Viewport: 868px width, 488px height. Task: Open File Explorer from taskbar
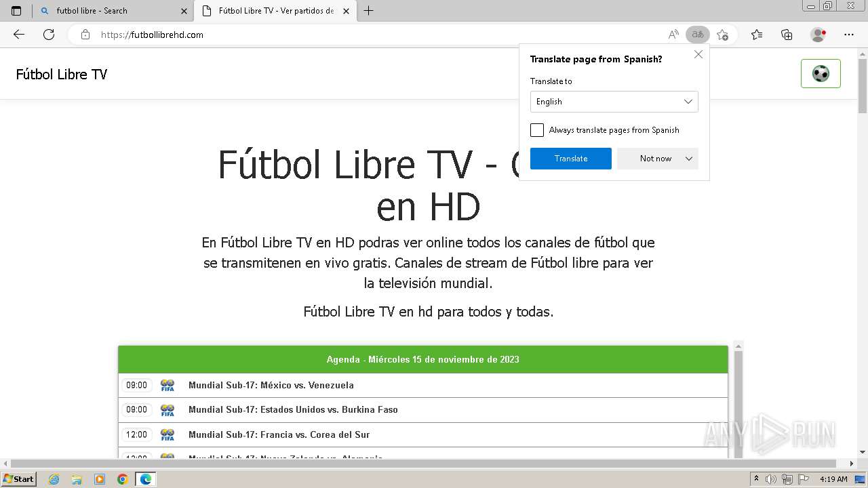point(77,479)
